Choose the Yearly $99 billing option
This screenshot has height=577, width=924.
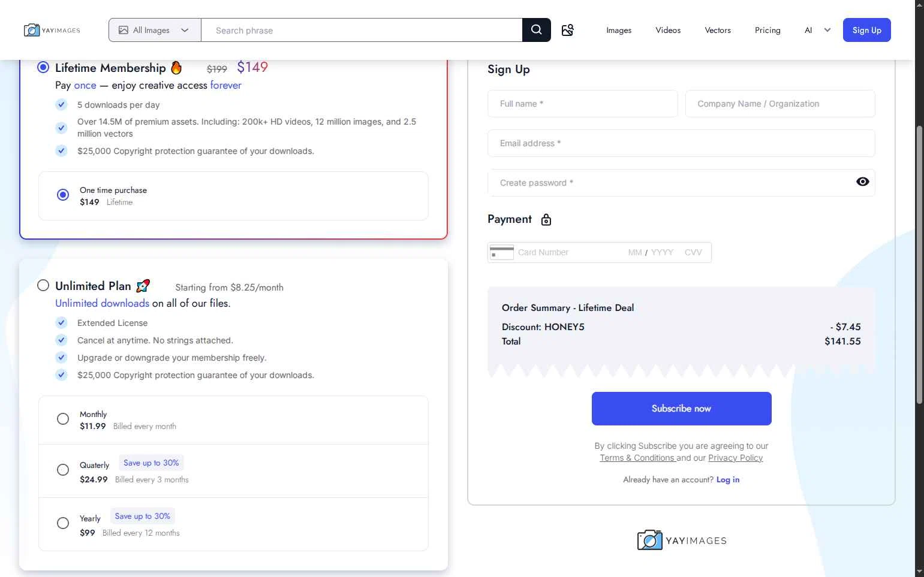(x=63, y=523)
